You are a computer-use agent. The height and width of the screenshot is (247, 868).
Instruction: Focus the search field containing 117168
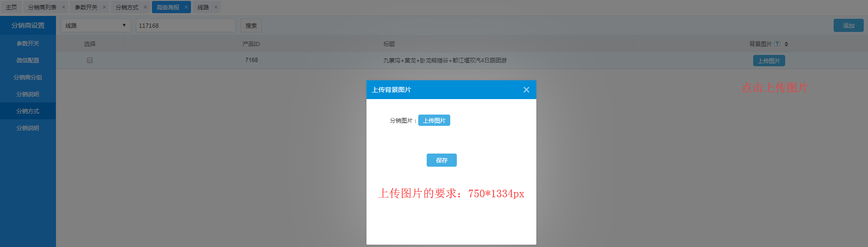pyautogui.click(x=185, y=25)
